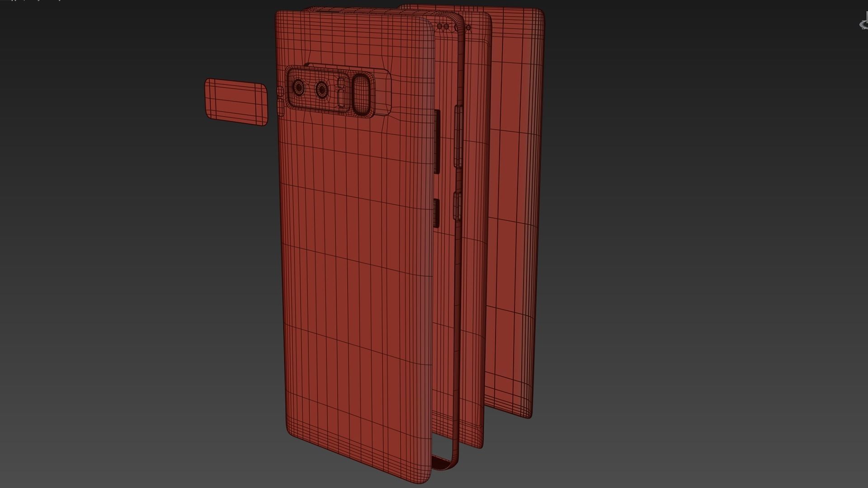
Task: Click the cropped viewport label at top left
Action: point(32,1)
